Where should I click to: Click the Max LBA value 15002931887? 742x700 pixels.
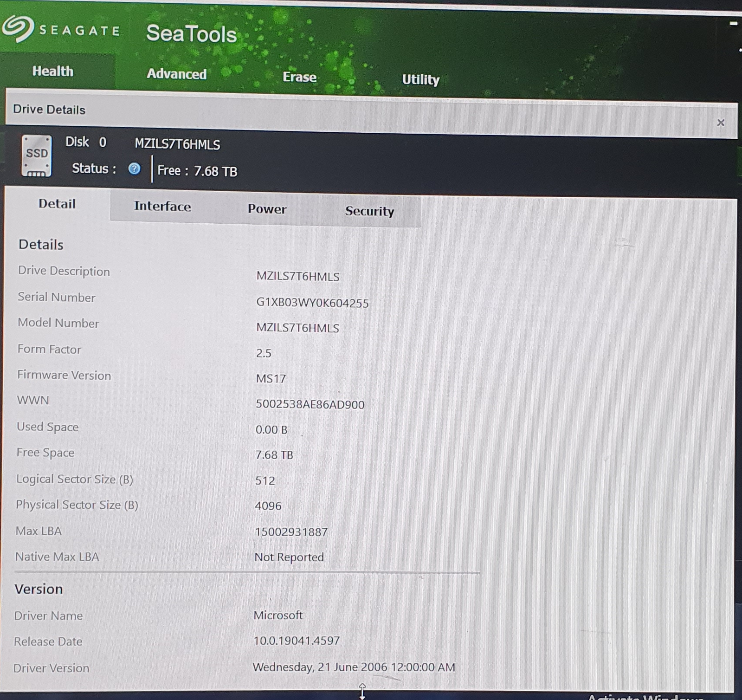291,532
